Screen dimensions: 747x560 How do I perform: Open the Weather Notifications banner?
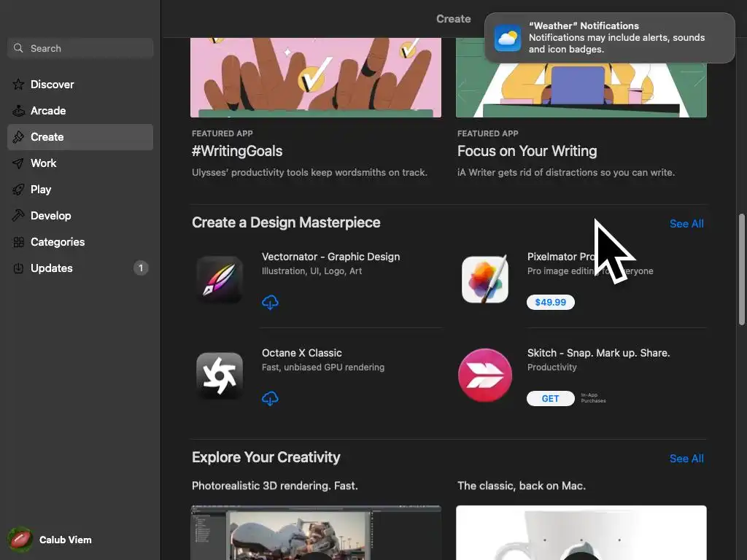(x=609, y=38)
